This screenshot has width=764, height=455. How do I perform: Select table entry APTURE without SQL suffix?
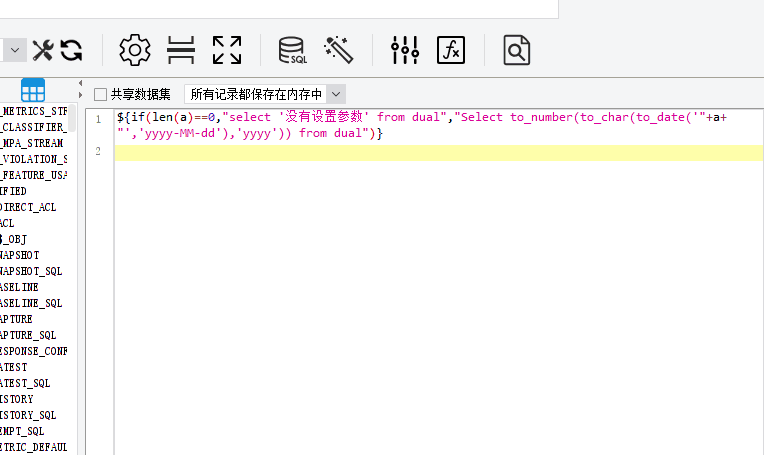(x=17, y=320)
